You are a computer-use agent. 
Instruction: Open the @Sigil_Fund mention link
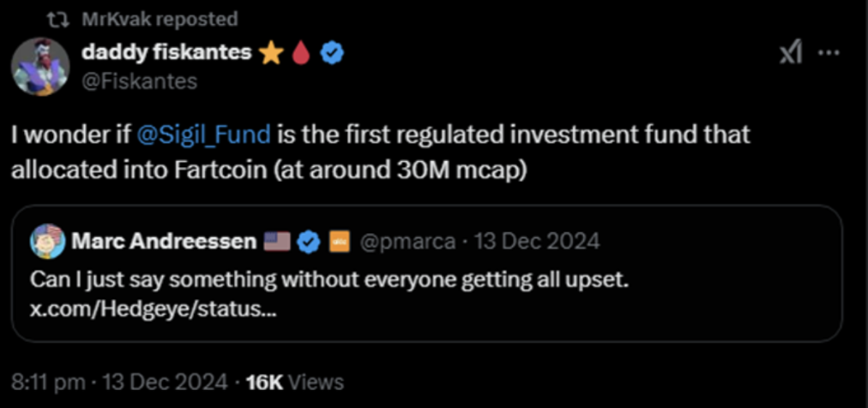coord(203,135)
